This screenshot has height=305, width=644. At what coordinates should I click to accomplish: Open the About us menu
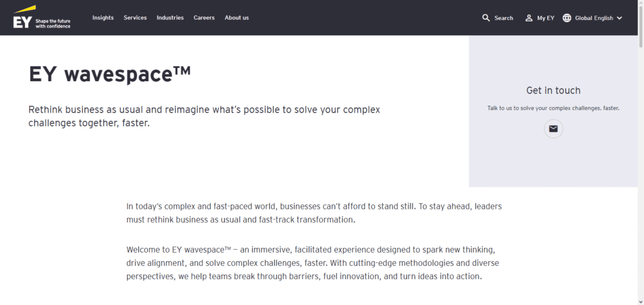point(236,18)
